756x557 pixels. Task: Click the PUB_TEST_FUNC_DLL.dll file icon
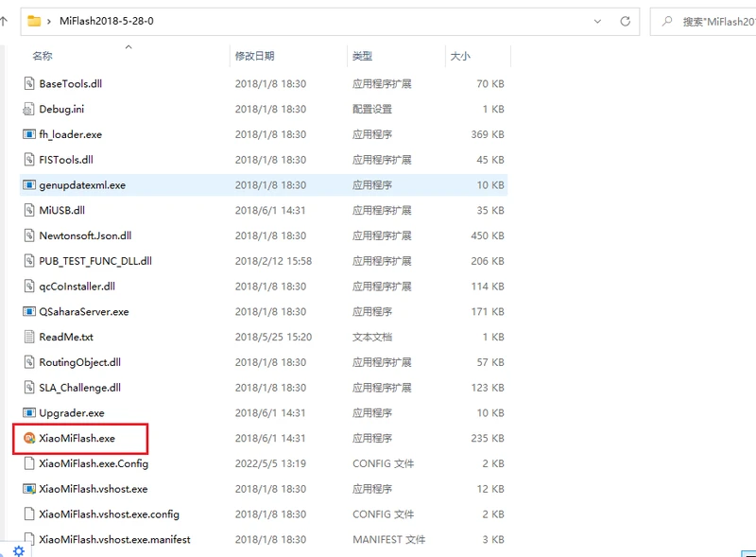point(29,261)
